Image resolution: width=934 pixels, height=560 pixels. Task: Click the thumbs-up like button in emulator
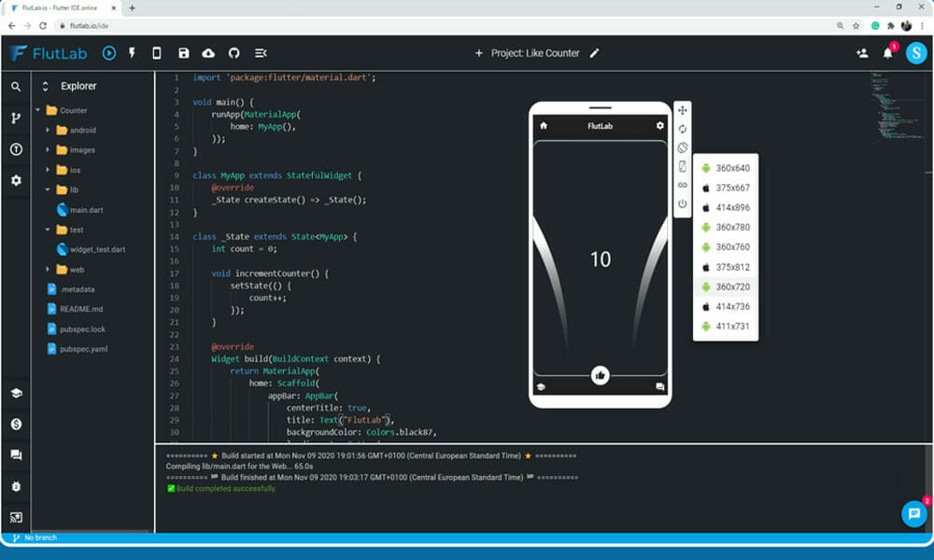[x=600, y=375]
